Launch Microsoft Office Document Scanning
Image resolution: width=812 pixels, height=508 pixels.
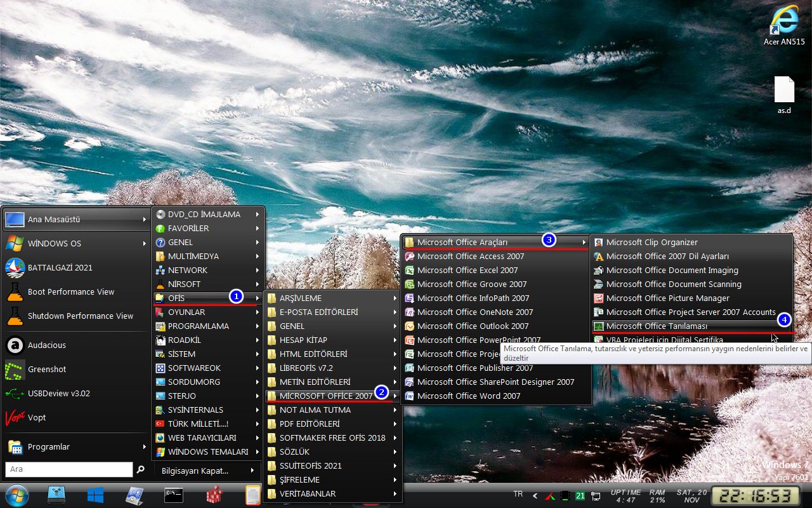click(x=691, y=284)
